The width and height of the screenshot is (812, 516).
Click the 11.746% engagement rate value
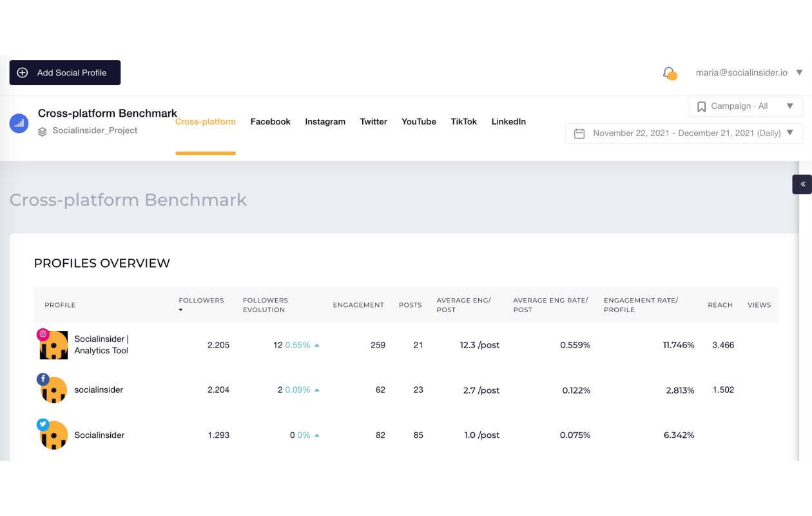(679, 345)
